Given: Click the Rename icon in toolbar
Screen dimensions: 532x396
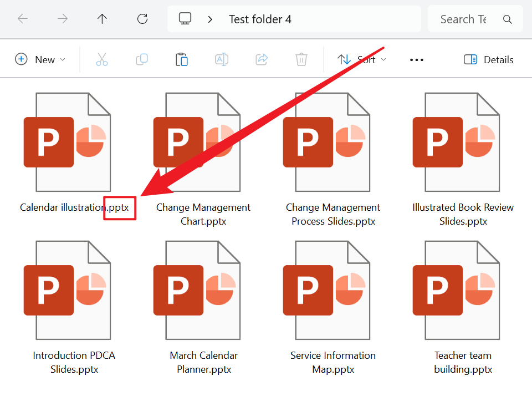Looking at the screenshot, I should tap(222, 59).
